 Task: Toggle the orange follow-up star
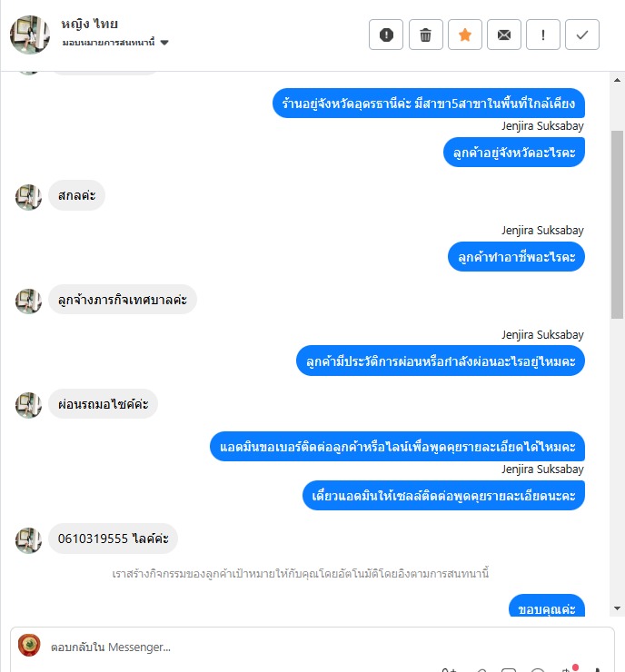[465, 35]
